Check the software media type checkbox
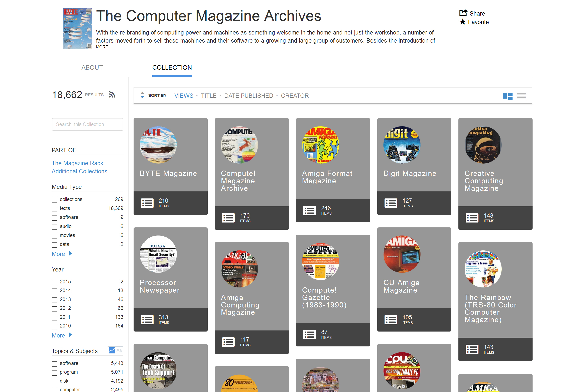 [54, 218]
